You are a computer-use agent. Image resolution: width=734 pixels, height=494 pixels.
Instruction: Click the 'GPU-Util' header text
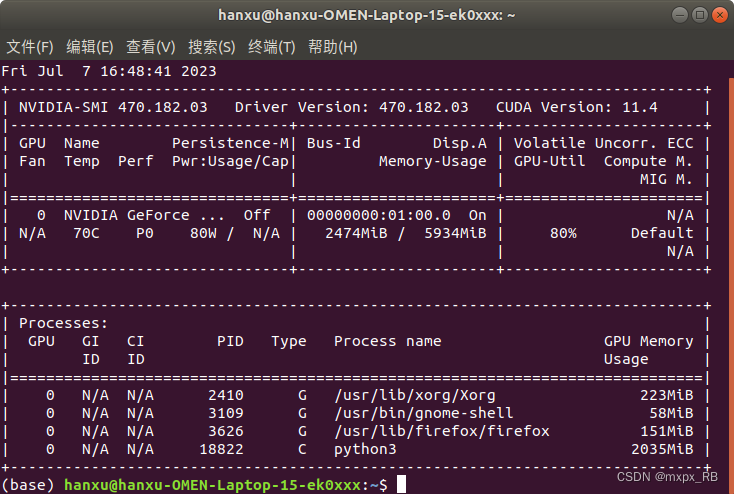pos(550,162)
